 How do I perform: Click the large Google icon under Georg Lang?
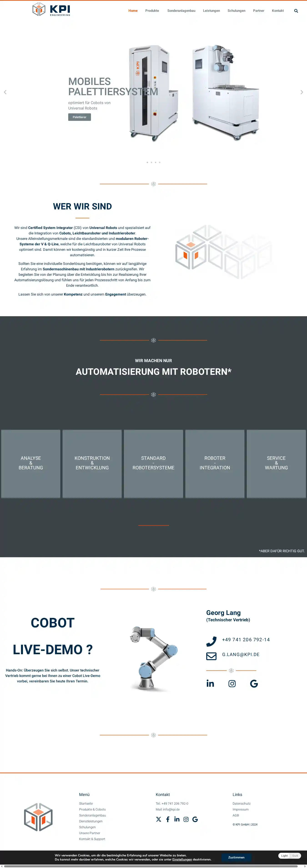click(254, 683)
